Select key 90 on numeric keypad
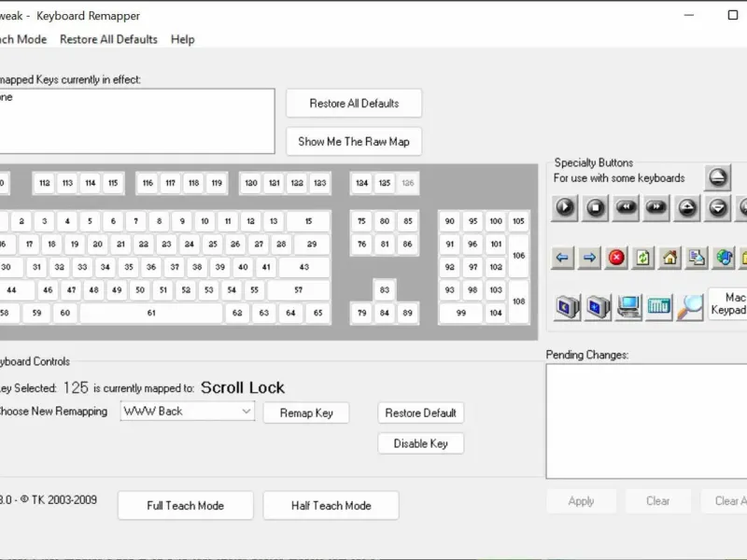The width and height of the screenshot is (747, 560). click(449, 221)
